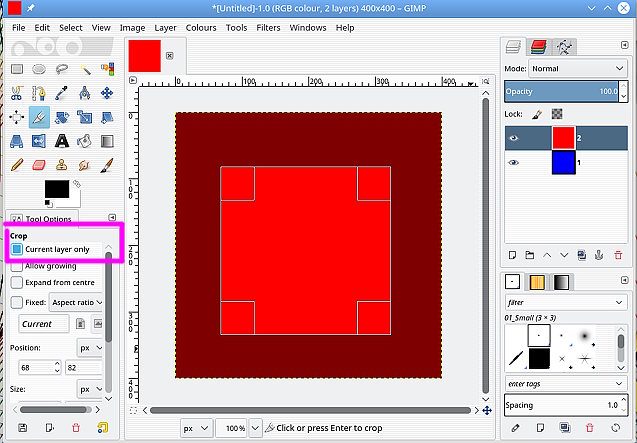Choose the Pencil tool

pos(17,165)
